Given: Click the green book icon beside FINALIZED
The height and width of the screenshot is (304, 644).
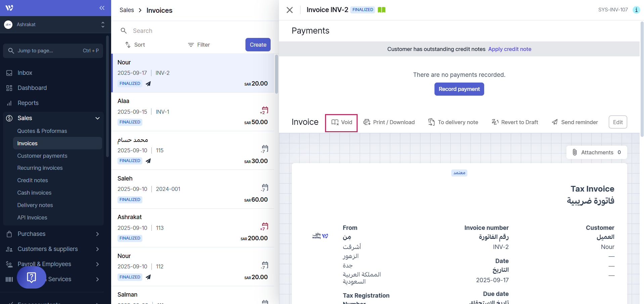Looking at the screenshot, I should [381, 10].
